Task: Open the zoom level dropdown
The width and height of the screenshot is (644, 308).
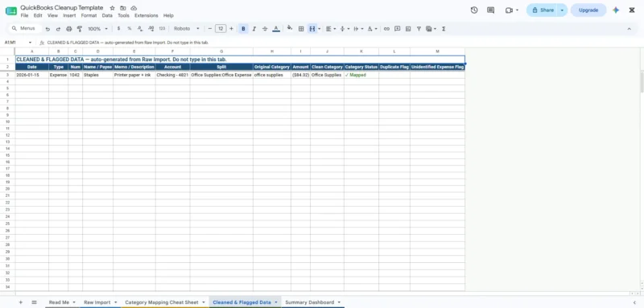Action: [97, 29]
